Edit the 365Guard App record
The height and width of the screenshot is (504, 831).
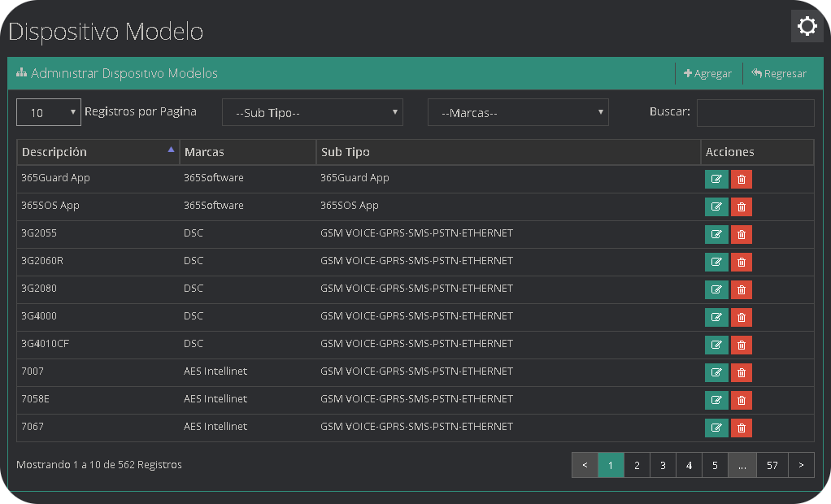click(x=716, y=180)
